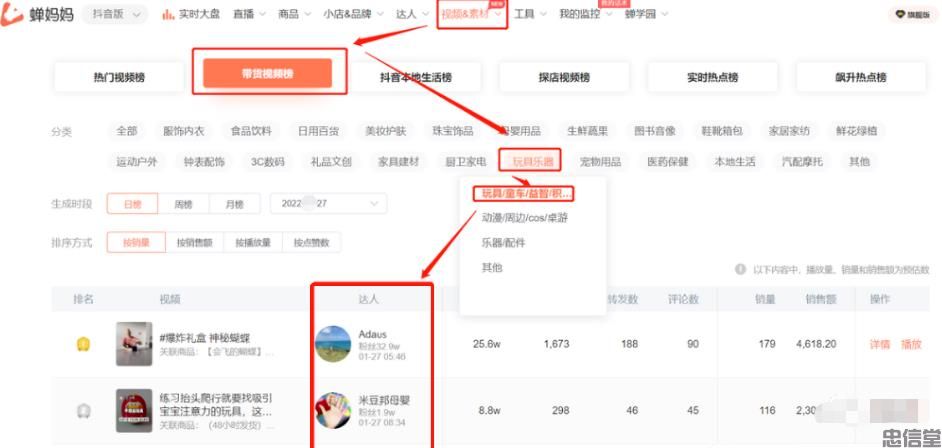942x448 pixels.
Task: Switch to 飙升热点榜 tab
Action: point(861,77)
